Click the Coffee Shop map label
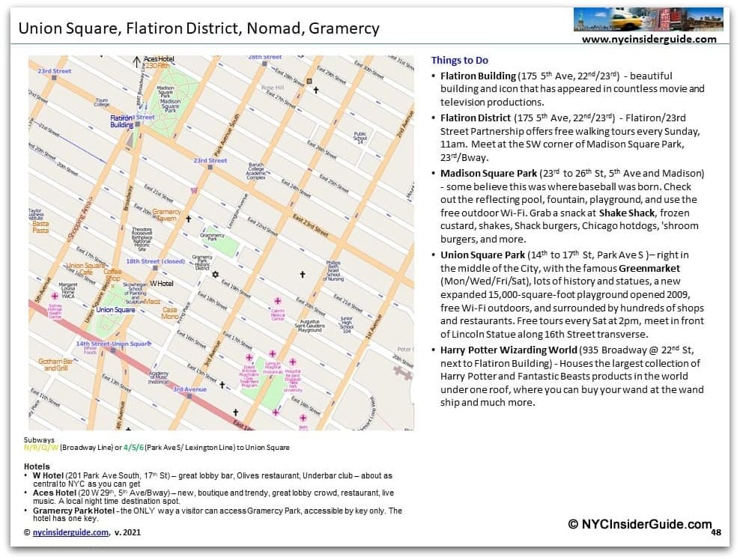This screenshot has height=560, width=740. point(112,275)
